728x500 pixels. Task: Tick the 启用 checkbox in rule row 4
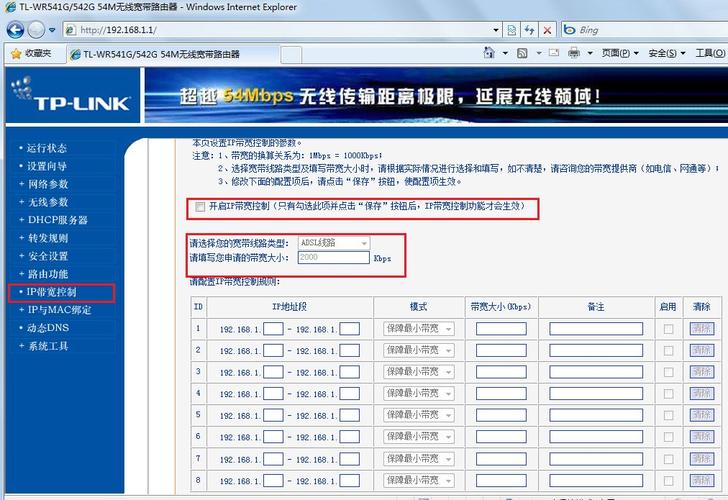[x=668, y=393]
